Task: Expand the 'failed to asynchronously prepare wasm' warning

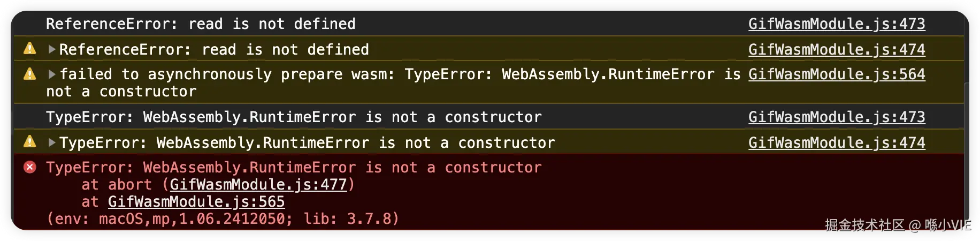Action: pos(52,74)
